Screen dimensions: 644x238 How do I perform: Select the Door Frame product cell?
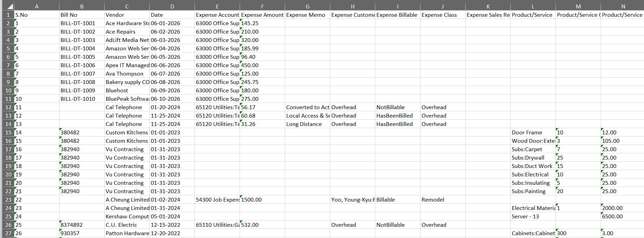coord(533,132)
